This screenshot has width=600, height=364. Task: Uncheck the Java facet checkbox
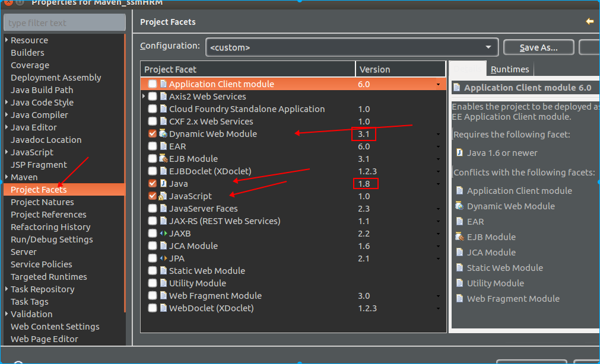[153, 184]
